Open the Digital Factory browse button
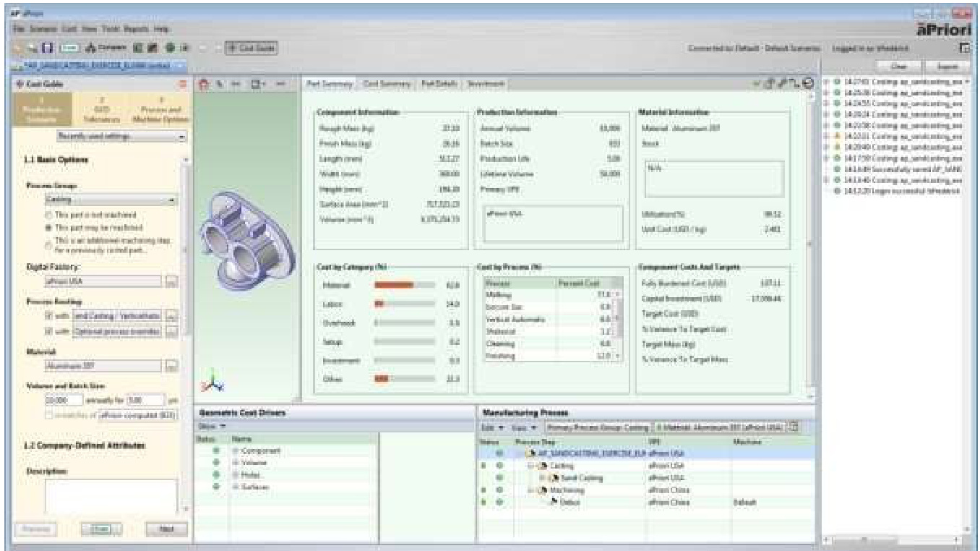 click(171, 282)
